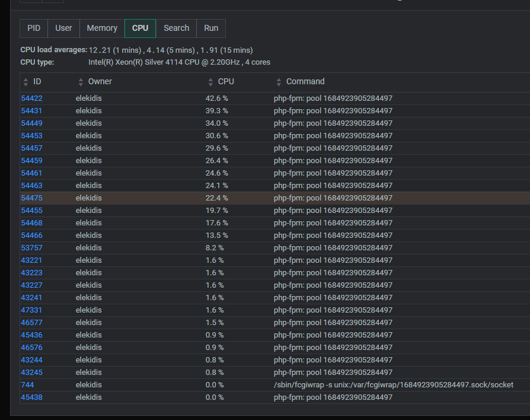Open process link 46577
Image resolution: width=530 pixels, height=420 pixels.
pos(32,323)
